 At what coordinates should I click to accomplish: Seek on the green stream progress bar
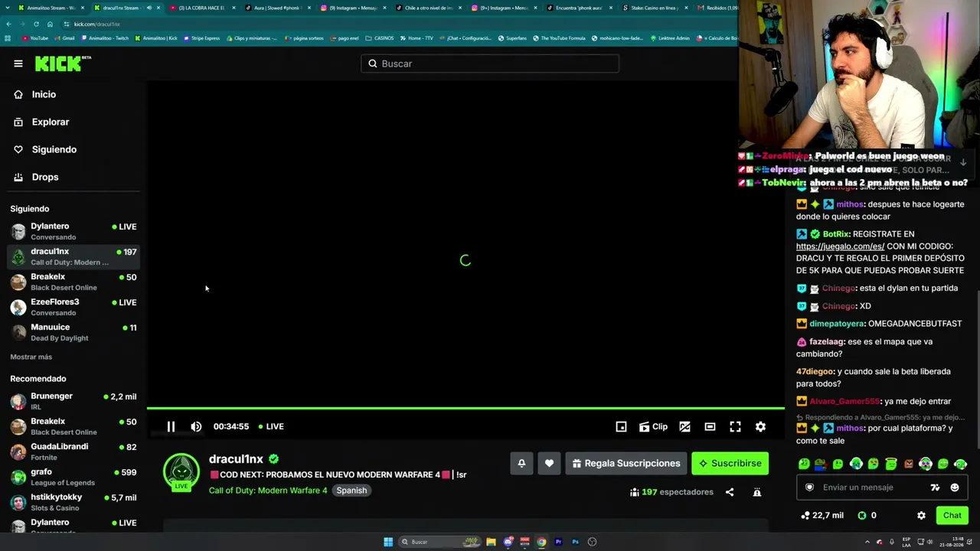pyautogui.click(x=465, y=409)
